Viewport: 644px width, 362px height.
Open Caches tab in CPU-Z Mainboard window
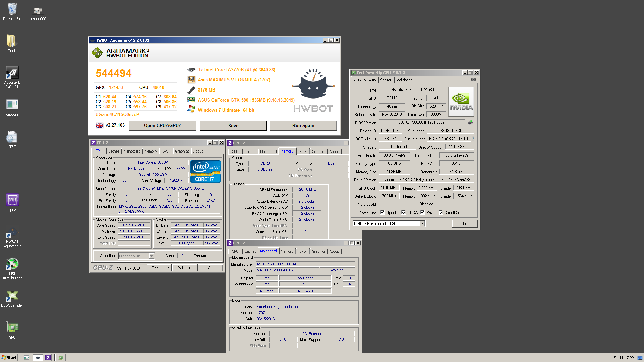click(250, 251)
